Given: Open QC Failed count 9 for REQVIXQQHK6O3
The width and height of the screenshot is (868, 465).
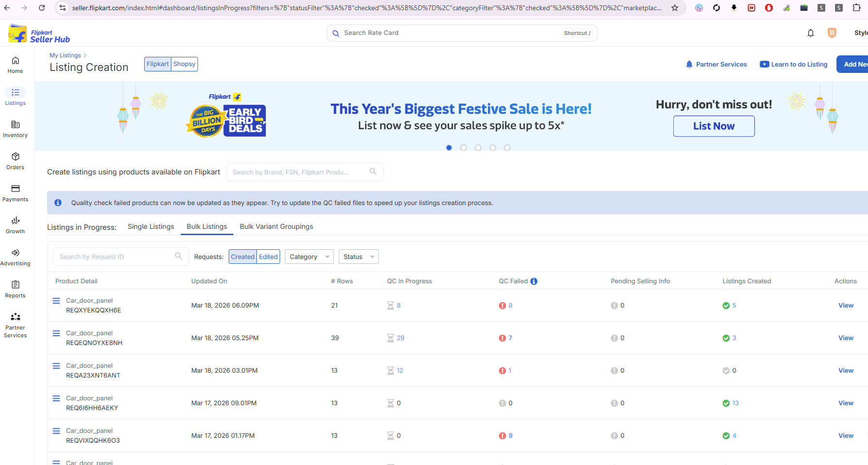Looking at the screenshot, I should pos(510,435).
